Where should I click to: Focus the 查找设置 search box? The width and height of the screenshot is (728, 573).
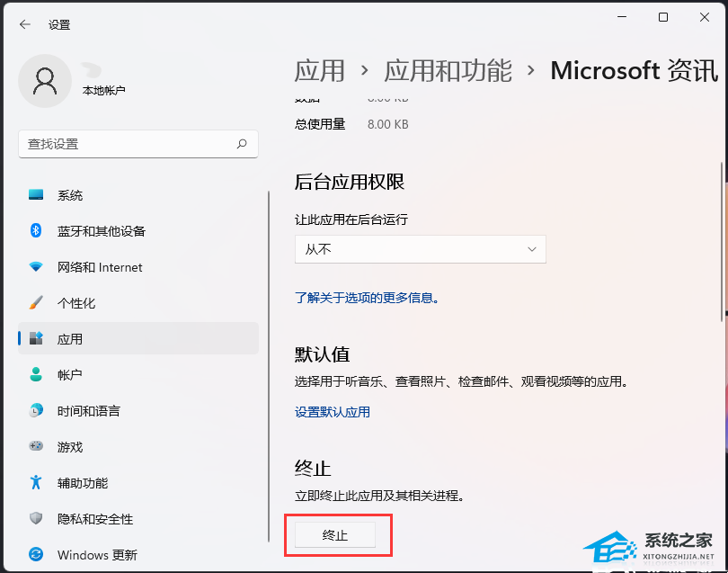tap(138, 144)
